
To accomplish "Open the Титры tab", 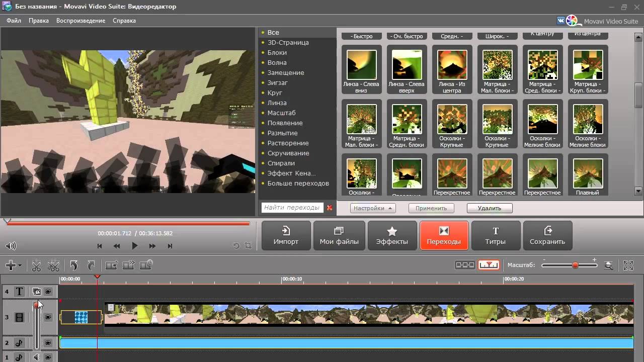I will pyautogui.click(x=495, y=235).
